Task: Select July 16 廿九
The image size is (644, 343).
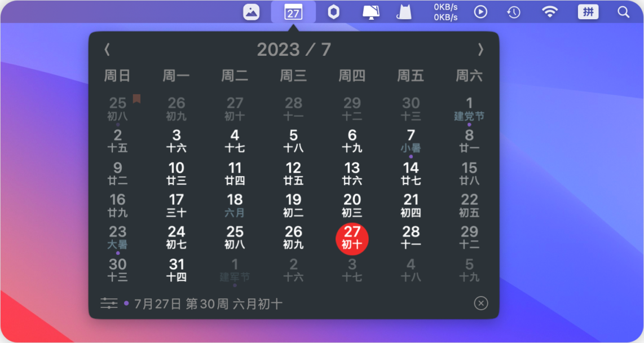Action: [117, 206]
